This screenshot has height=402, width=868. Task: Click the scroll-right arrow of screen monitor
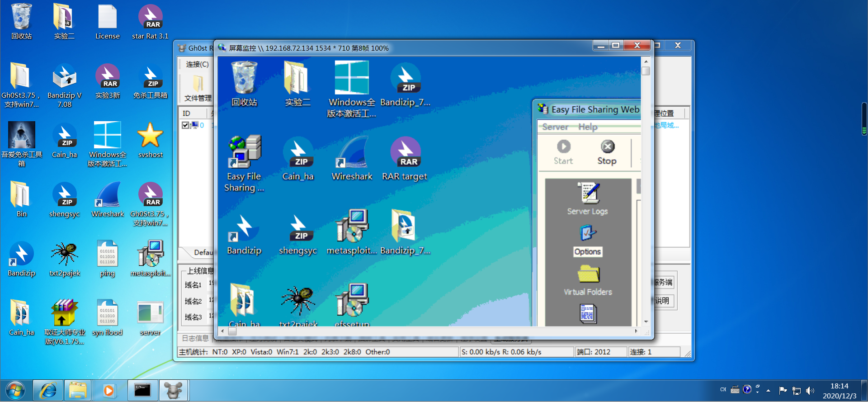point(636,331)
